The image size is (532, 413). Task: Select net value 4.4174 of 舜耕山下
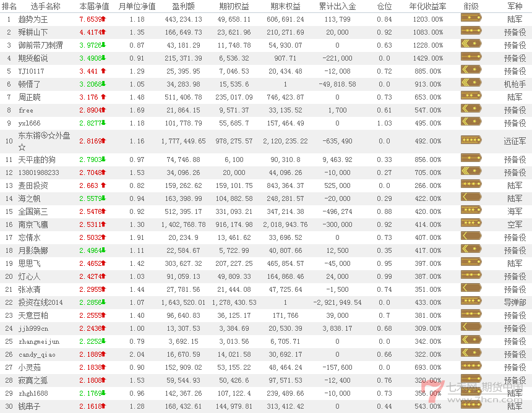click(x=90, y=32)
